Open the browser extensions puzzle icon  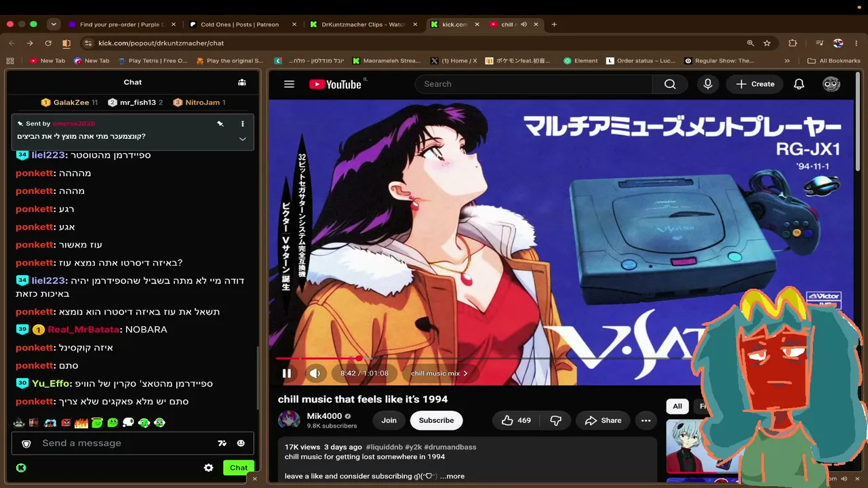[x=792, y=43]
